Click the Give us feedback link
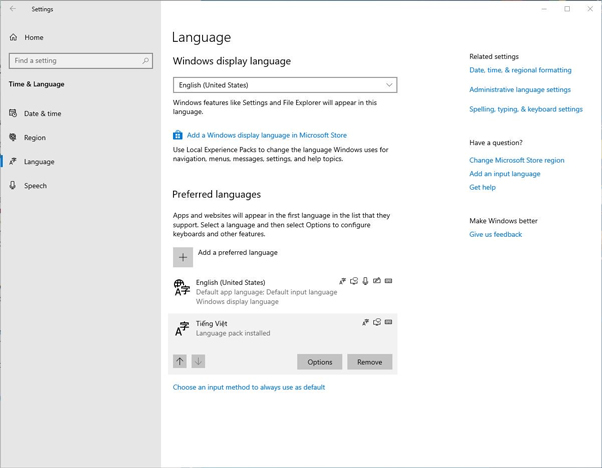This screenshot has width=602, height=468. 495,234
